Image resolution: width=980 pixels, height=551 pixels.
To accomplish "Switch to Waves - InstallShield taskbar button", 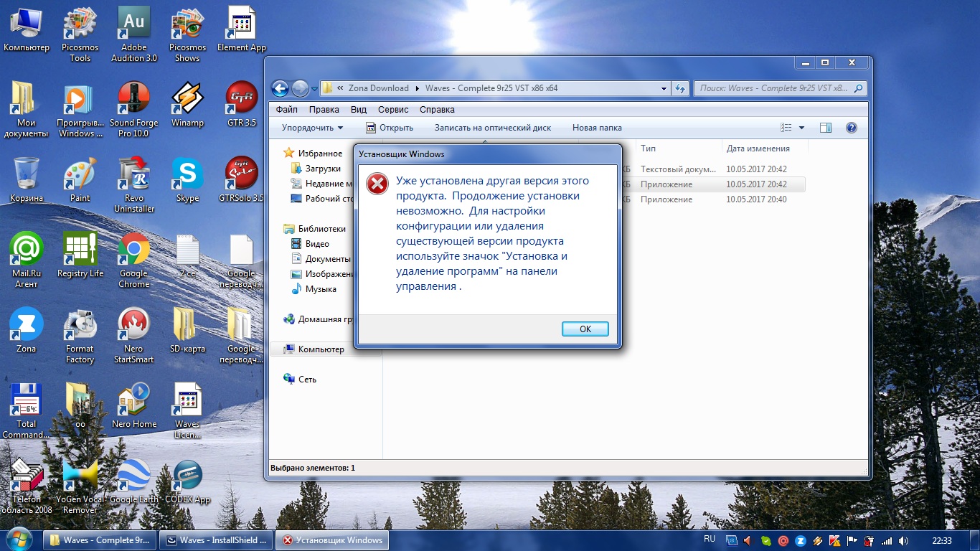I will point(217,540).
